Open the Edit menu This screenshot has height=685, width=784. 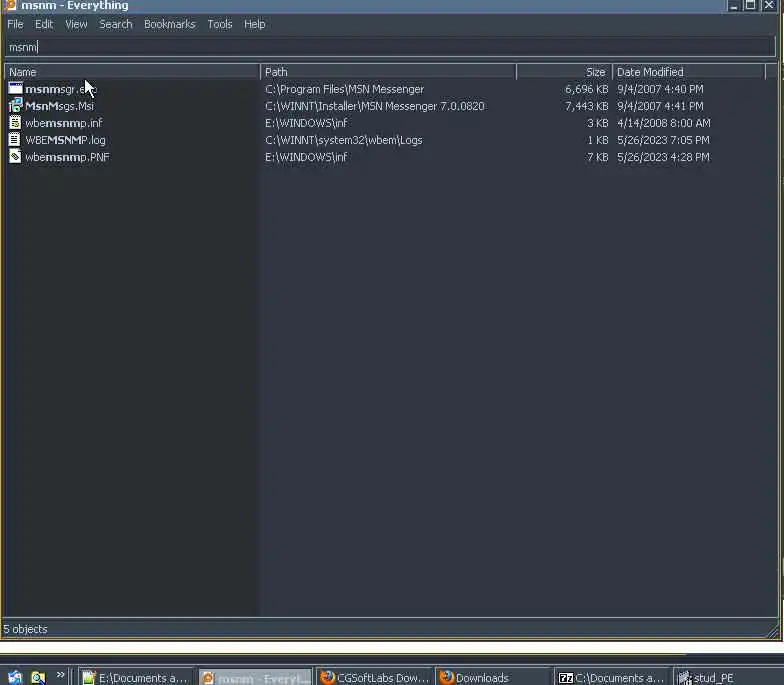(44, 24)
